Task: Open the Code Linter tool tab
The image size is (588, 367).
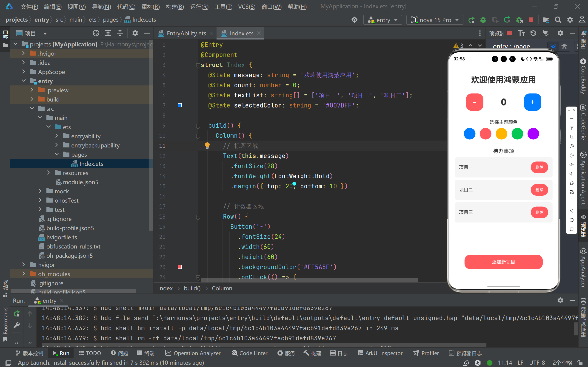Action: (249, 353)
